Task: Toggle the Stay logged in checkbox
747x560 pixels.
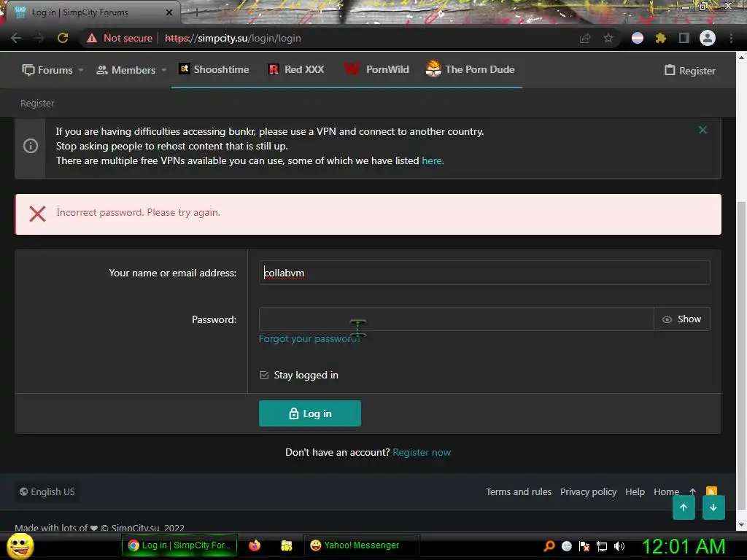Action: [x=264, y=376]
